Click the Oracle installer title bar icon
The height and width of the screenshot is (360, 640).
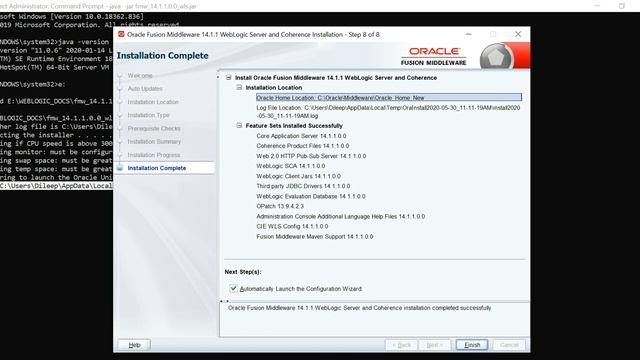pos(121,34)
